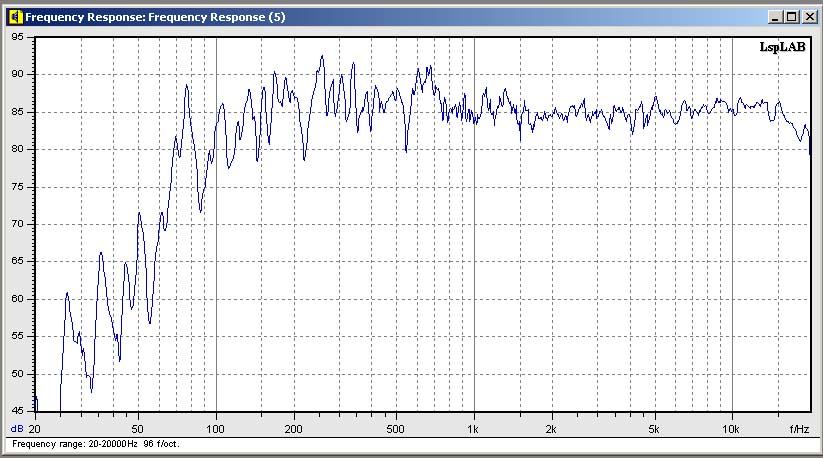This screenshot has height=458, width=823.
Task: Minimize the Frequency Response window
Action: coord(775,17)
